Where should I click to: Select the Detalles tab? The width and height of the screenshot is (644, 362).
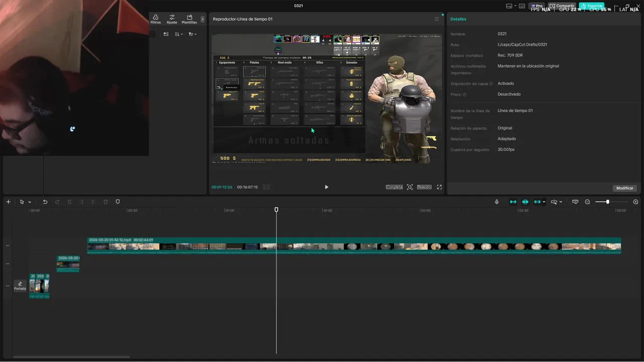click(458, 19)
